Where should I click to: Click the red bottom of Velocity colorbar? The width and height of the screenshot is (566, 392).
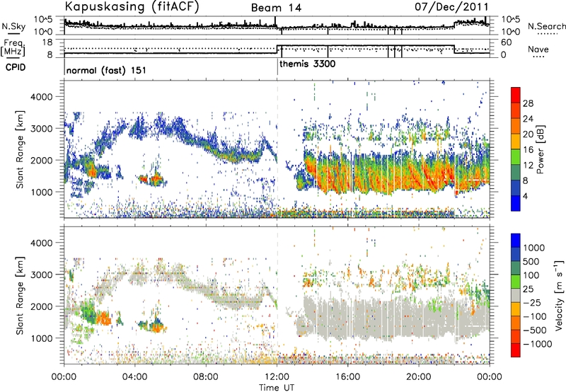coord(516,350)
